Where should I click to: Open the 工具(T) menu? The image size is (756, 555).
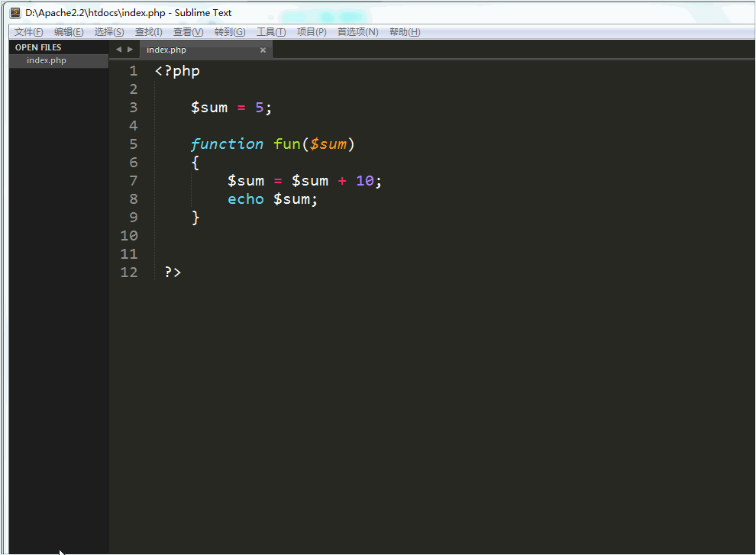pos(271,32)
